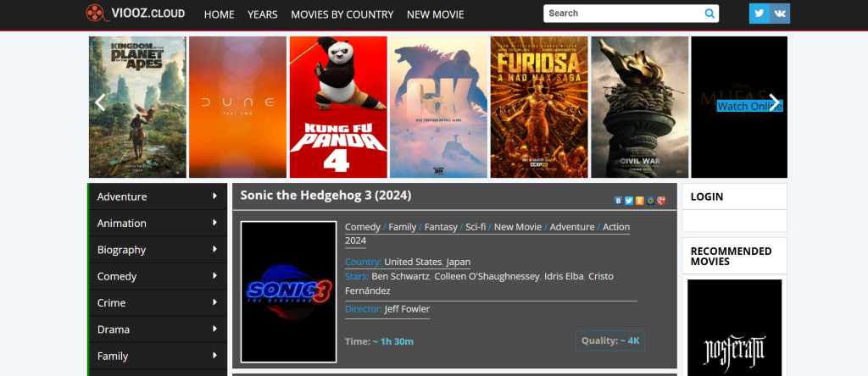This screenshot has width=868, height=376.
Task: Filter by country Japan
Action: [x=459, y=262]
